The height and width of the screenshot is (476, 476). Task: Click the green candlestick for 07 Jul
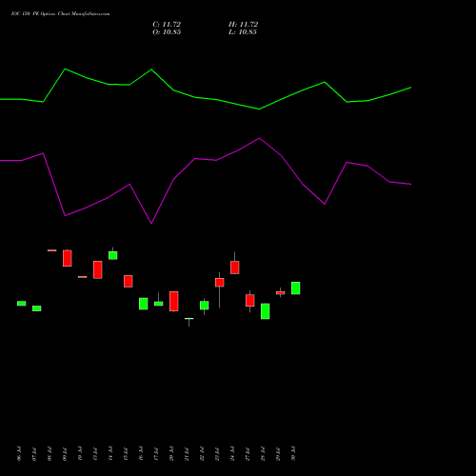pyautogui.click(x=37, y=308)
